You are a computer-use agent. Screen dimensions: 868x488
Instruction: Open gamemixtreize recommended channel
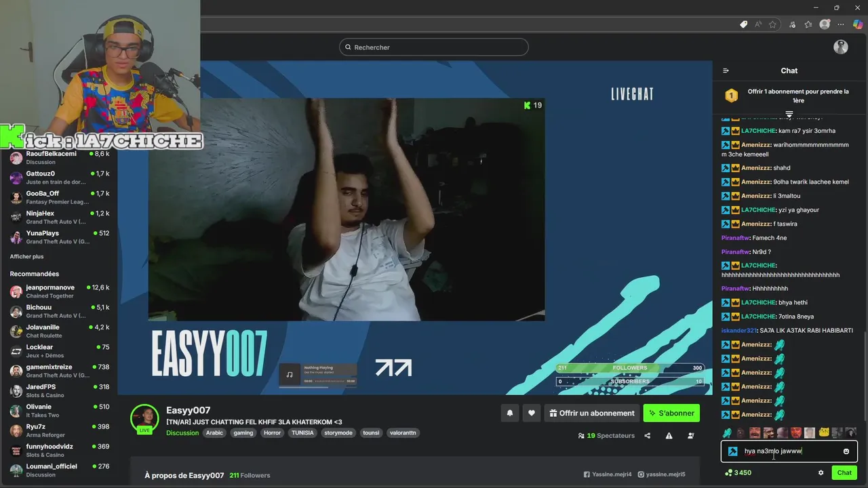(59, 371)
